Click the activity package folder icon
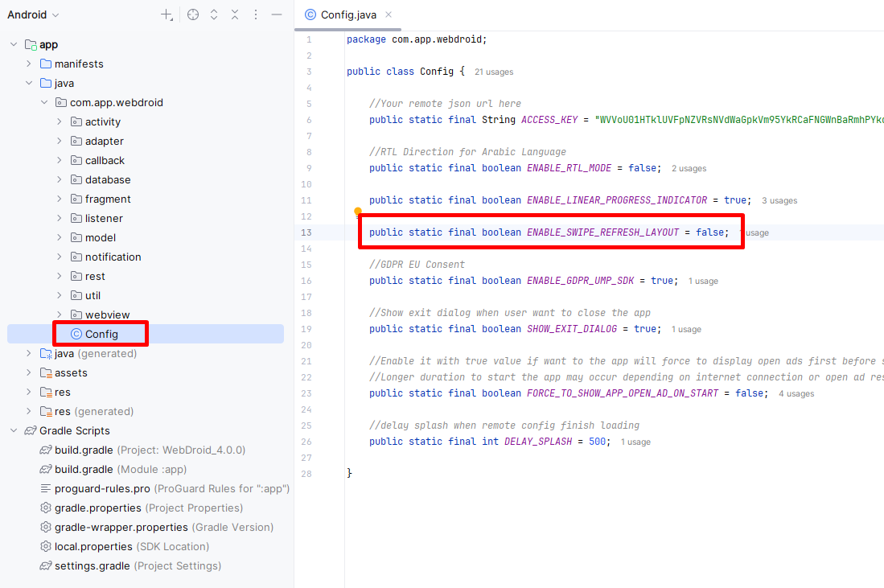 [76, 121]
